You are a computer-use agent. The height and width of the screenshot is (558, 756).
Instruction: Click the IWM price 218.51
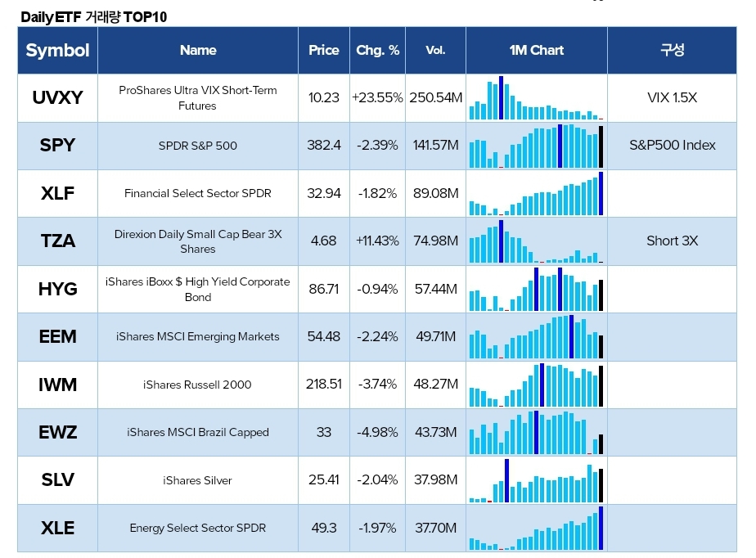(323, 384)
